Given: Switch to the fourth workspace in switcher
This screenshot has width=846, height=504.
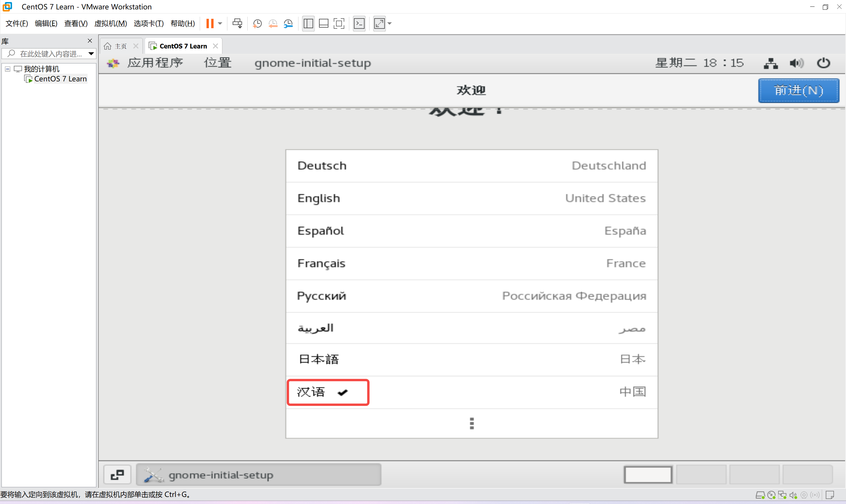Looking at the screenshot, I should (x=807, y=475).
